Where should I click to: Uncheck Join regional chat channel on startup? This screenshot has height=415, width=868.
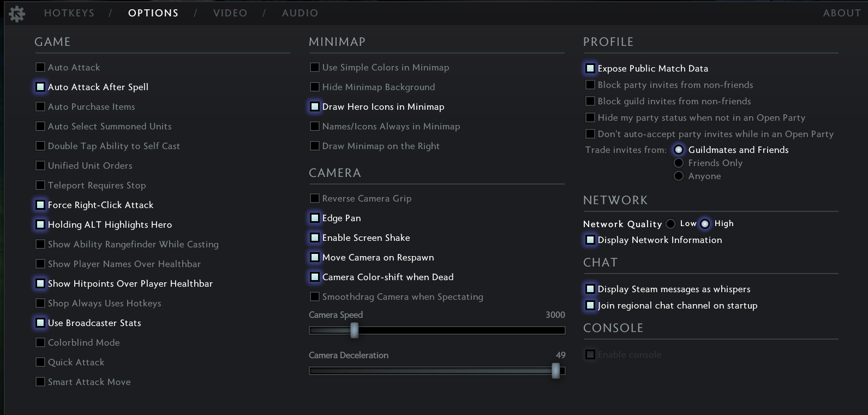pos(590,305)
